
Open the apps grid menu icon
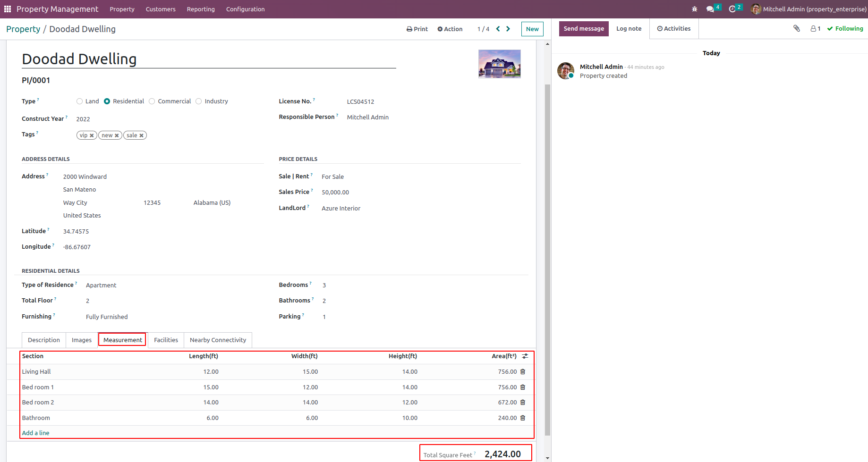tap(8, 9)
